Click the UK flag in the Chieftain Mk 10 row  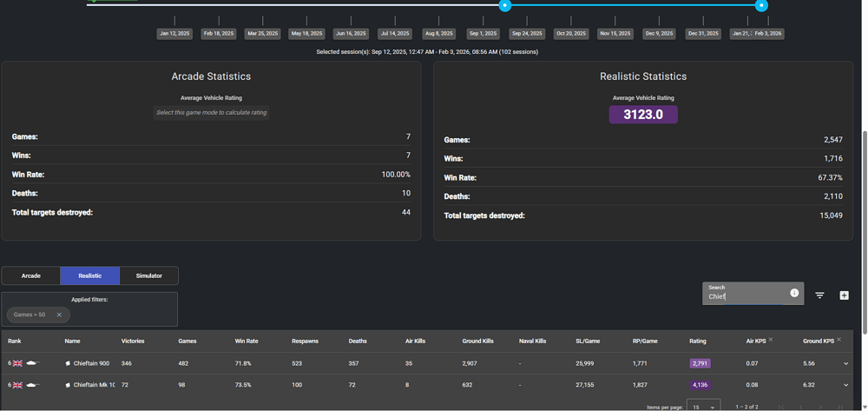click(17, 385)
